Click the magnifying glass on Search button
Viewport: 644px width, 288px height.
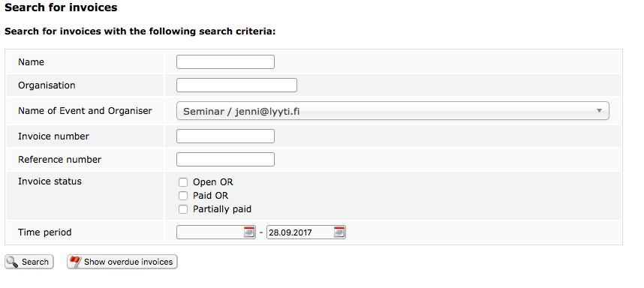pyautogui.click(x=13, y=262)
